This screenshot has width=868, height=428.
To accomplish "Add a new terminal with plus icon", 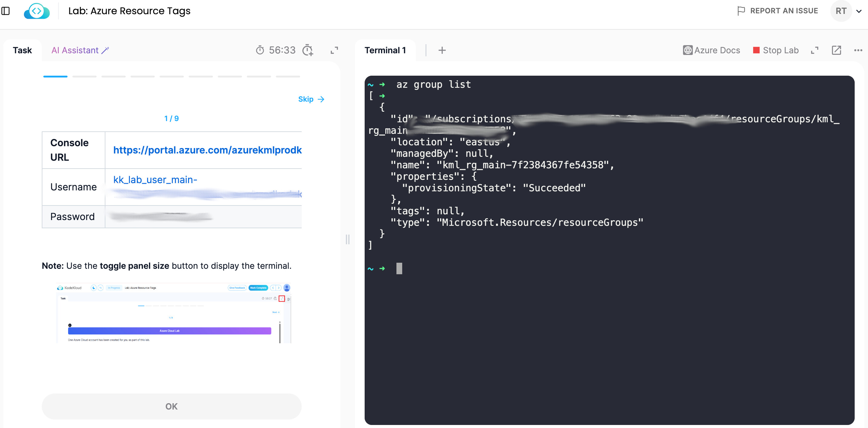I will 442,50.
